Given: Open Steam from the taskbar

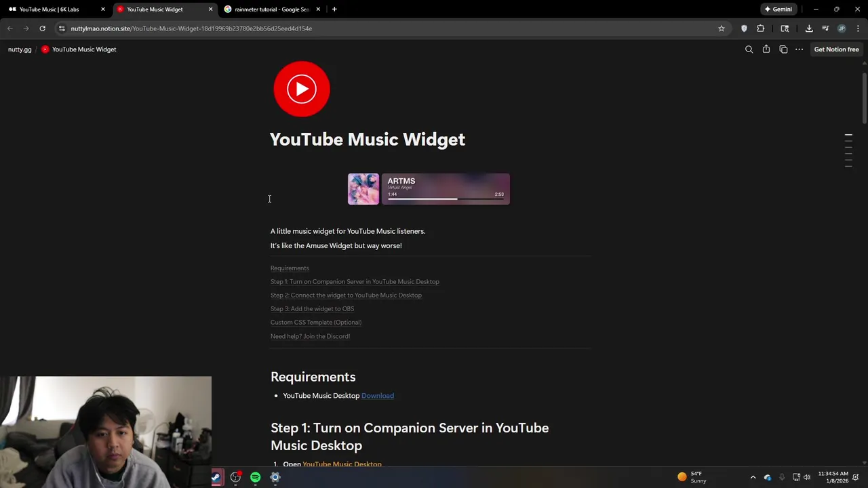Looking at the screenshot, I should [216, 477].
